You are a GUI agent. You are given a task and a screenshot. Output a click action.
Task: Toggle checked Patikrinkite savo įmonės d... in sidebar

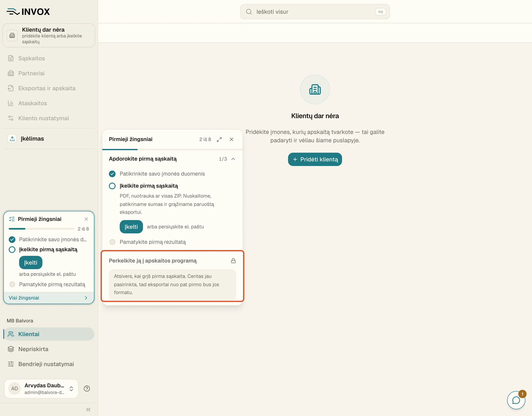(12, 240)
